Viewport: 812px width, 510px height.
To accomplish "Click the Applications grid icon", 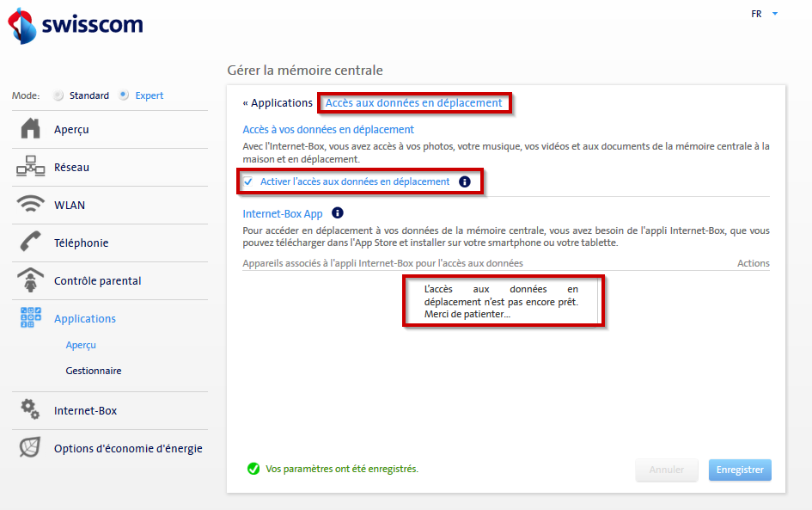I will pos(31,317).
